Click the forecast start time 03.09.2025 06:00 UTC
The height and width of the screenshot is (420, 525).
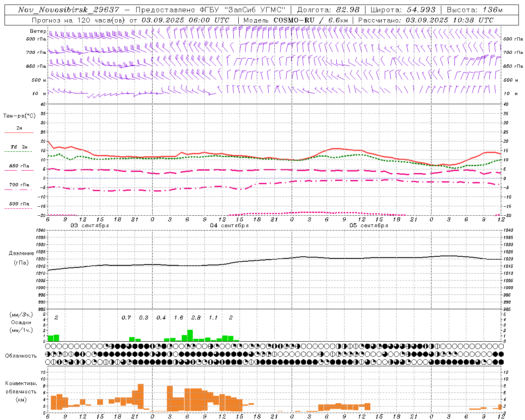[x=185, y=20]
